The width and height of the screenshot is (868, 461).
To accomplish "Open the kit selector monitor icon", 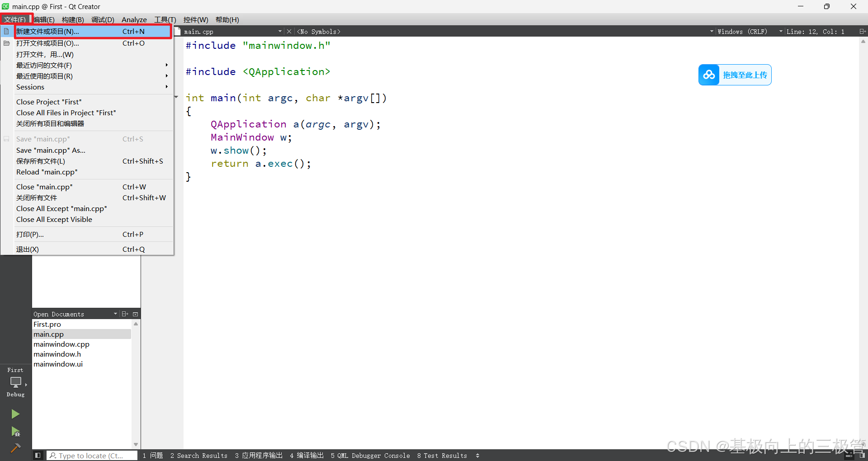I will coord(16,382).
